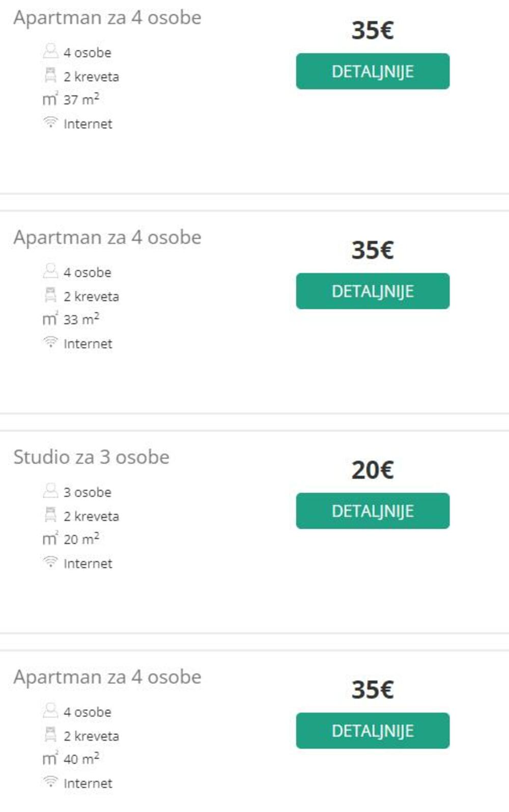509x812 pixels.
Task: Click the Wi-Fi icon in the 40 m² apartment
Action: (x=50, y=782)
